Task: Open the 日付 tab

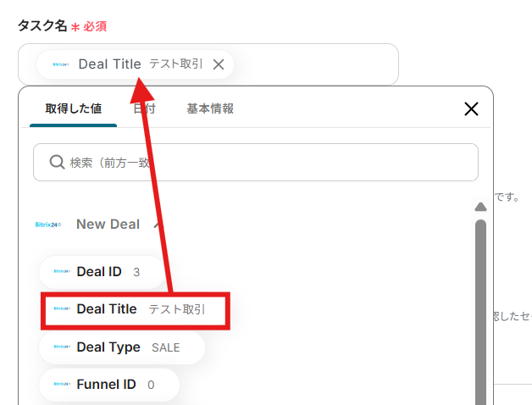Action: pyautogui.click(x=144, y=108)
